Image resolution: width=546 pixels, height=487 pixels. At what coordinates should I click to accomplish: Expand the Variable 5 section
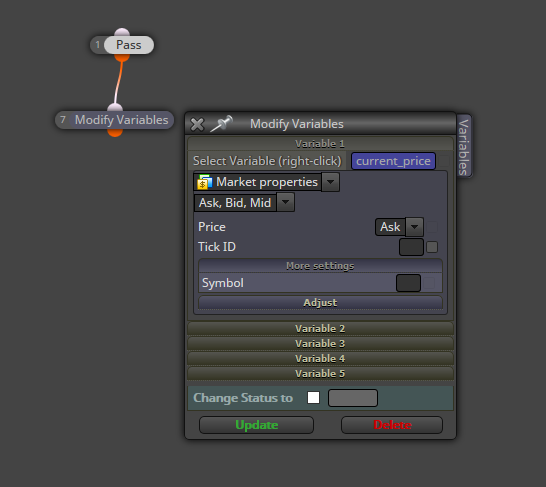(x=320, y=373)
